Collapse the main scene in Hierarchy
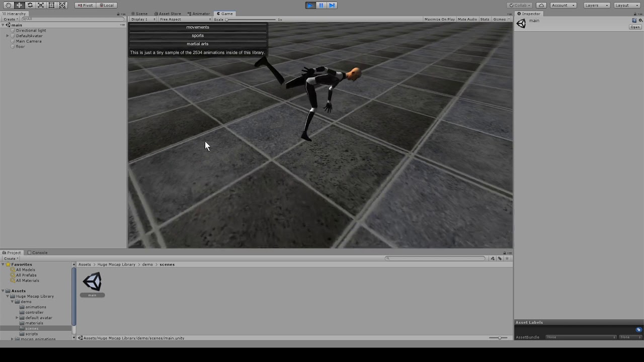 pyautogui.click(x=3, y=25)
